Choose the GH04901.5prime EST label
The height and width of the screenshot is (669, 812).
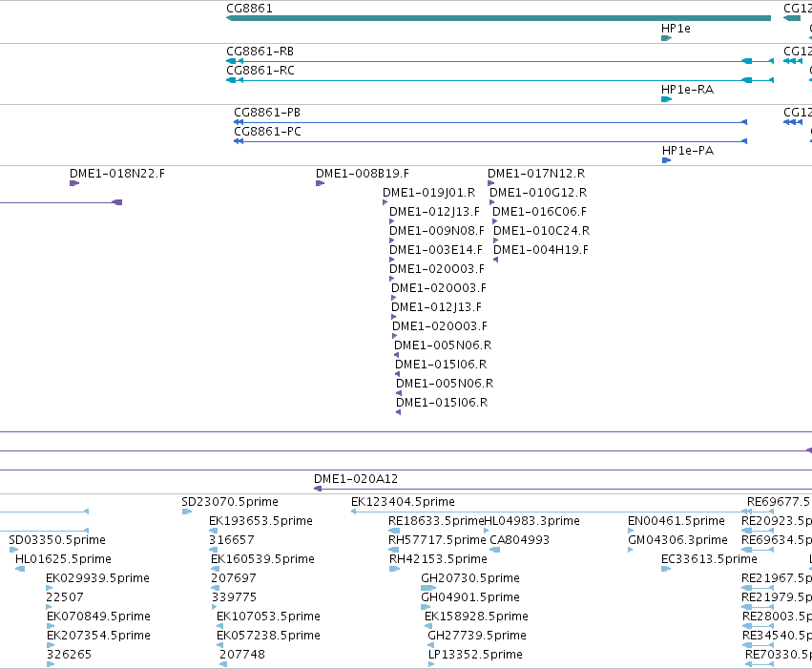(470, 597)
